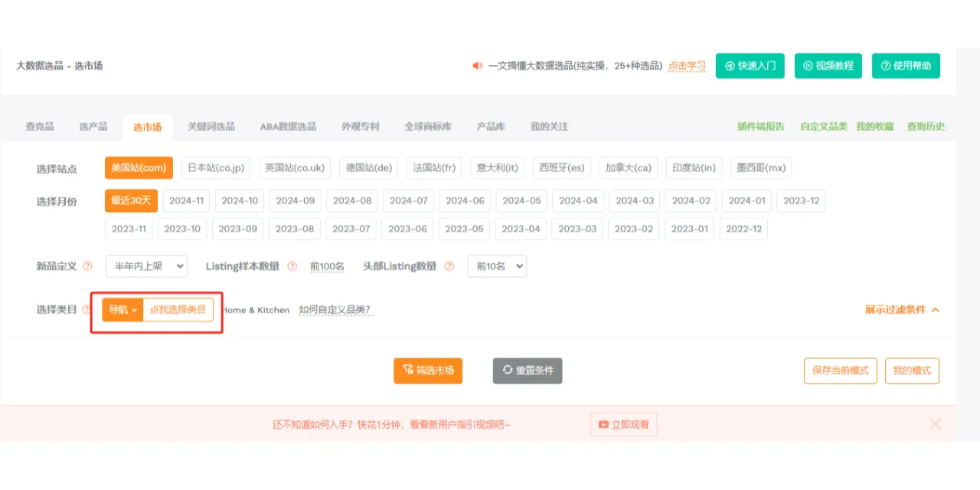This screenshot has width=980, height=490.
Task: Click the refresh icon inside 重置条件 button
Action: pyautogui.click(x=506, y=371)
